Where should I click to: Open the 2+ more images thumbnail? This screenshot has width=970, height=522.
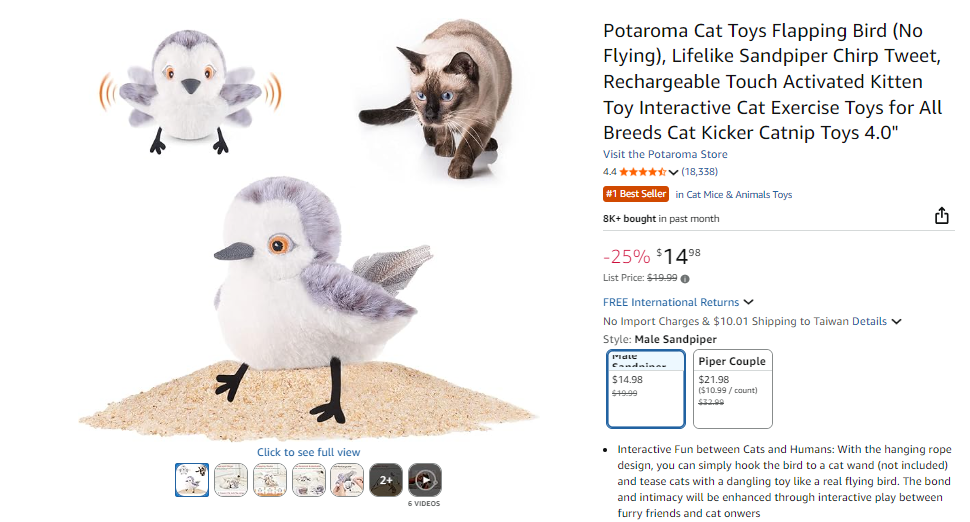point(386,480)
